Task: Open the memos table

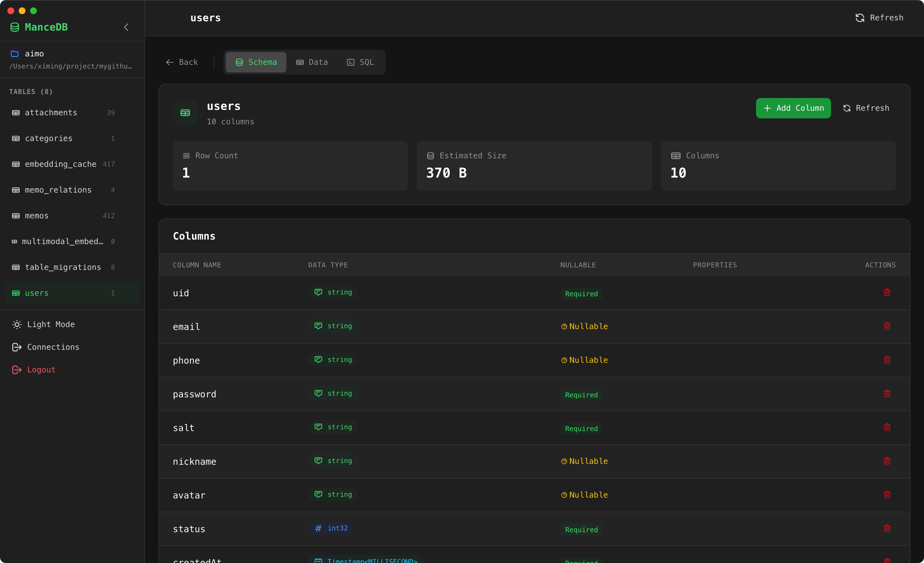Action: tap(37, 216)
